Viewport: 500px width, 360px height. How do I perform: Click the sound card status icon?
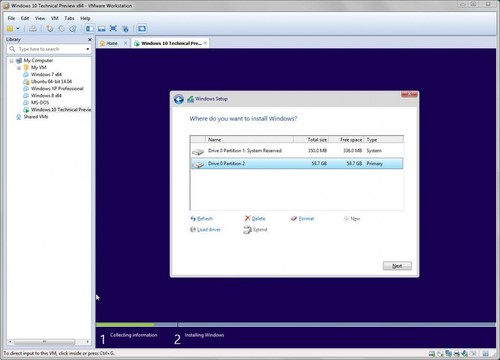(x=465, y=353)
